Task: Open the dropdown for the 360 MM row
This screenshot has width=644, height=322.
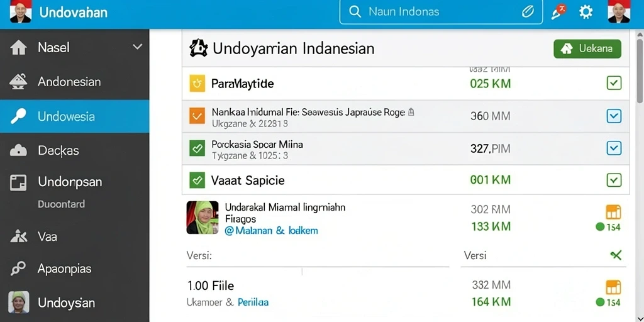Action: (614, 116)
